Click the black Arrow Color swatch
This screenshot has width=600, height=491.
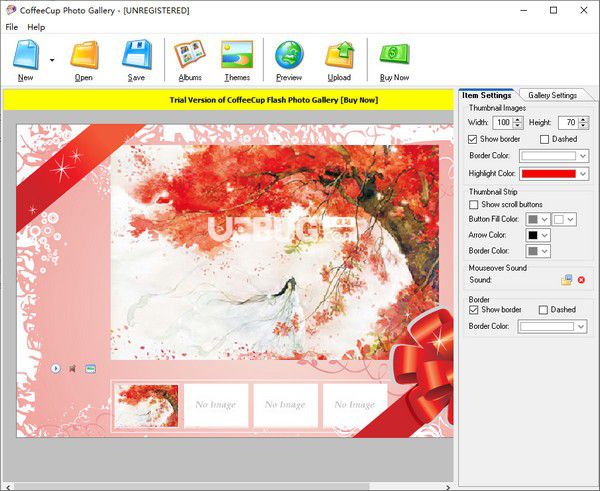point(533,235)
